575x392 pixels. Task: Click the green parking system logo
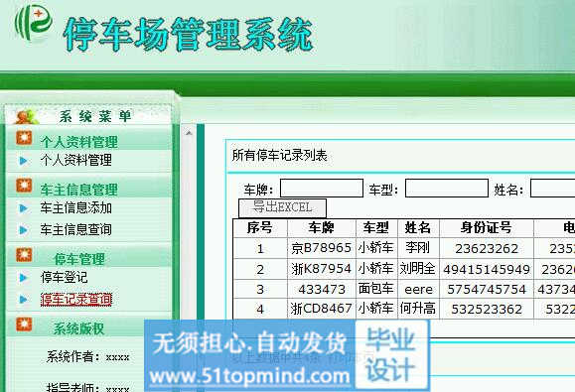click(33, 23)
